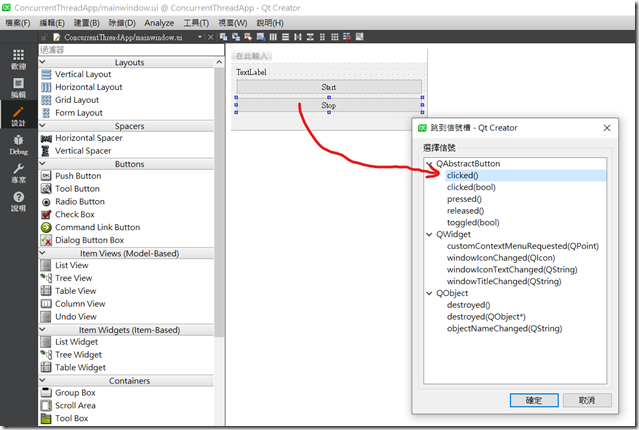Click the Break Layout toolbar icon
Screen dimensions: 639x430
tap(347, 37)
